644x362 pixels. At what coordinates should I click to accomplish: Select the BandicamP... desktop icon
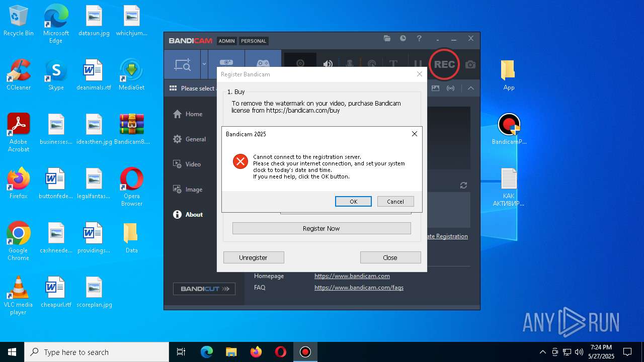tap(509, 129)
